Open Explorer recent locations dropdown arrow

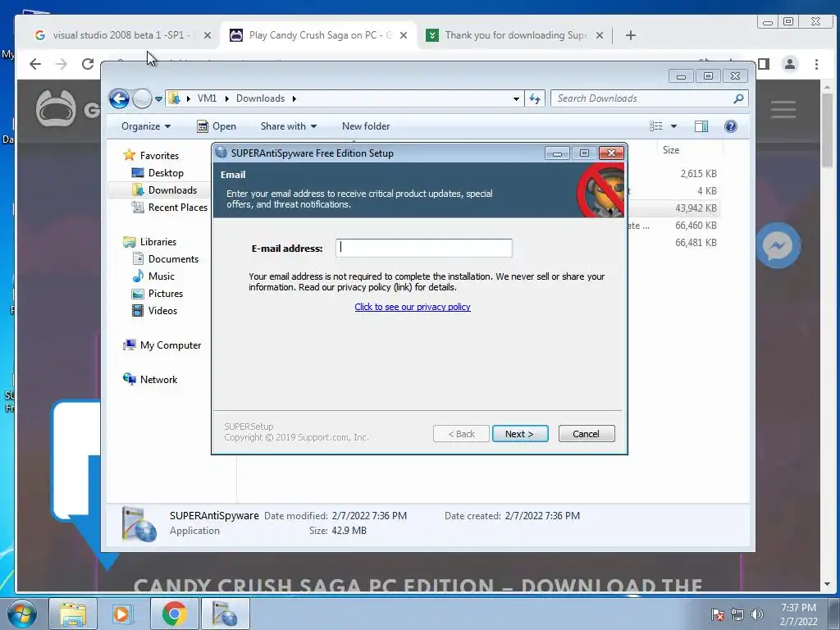pos(158,99)
